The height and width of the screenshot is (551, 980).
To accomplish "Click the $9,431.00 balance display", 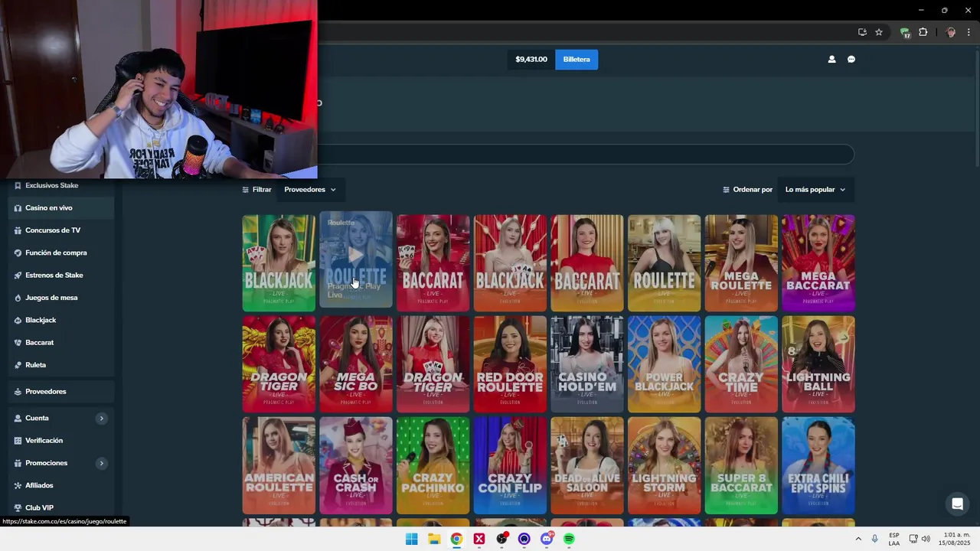I will (x=531, y=60).
